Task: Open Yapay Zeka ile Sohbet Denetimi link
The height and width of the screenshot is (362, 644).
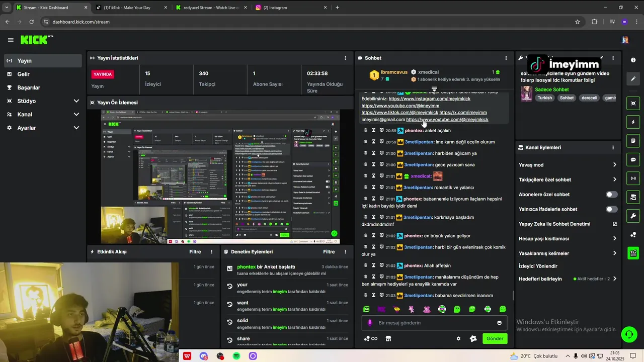Action: (568, 224)
